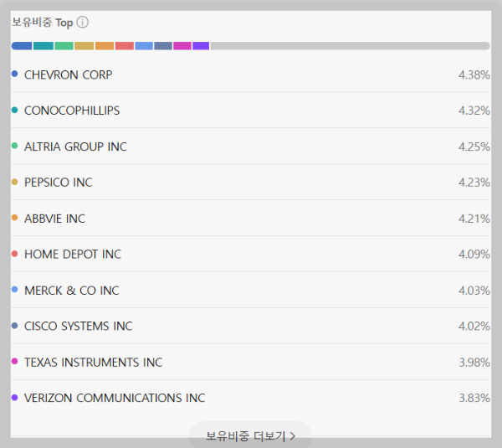502x448 pixels.
Task: Click the 4.03% weight value
Action: 474,291
